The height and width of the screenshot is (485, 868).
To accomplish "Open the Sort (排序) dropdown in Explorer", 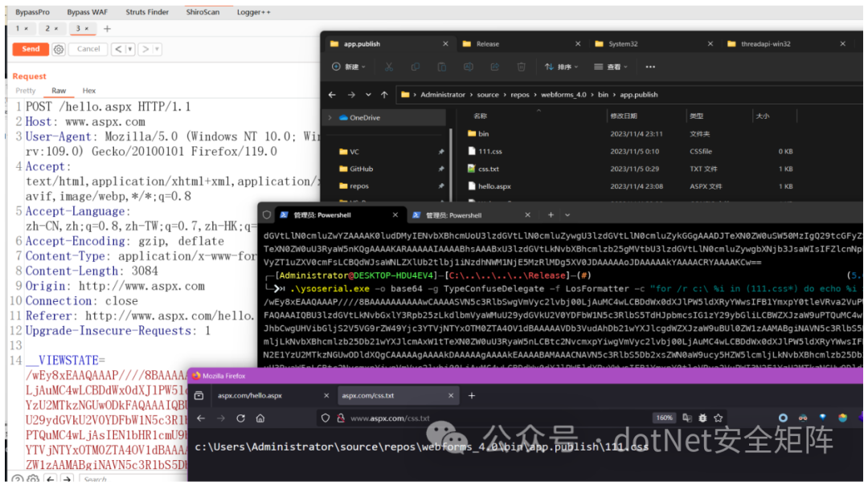I will point(561,67).
